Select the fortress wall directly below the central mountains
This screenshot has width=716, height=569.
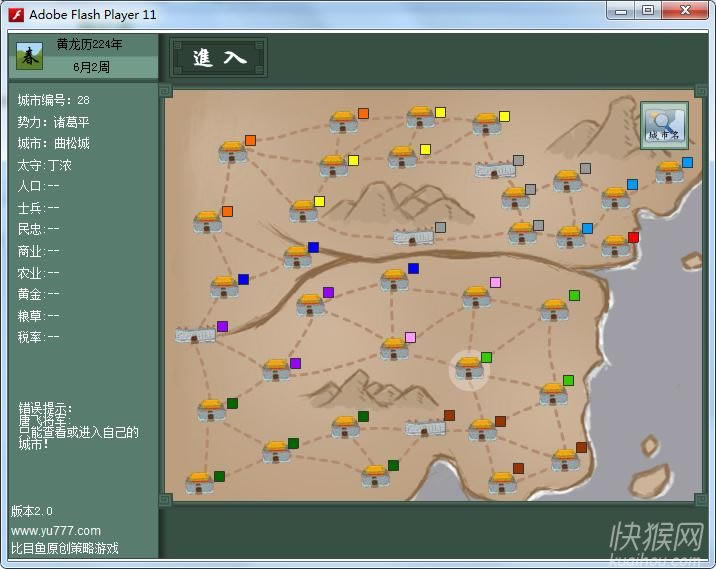coord(413,237)
